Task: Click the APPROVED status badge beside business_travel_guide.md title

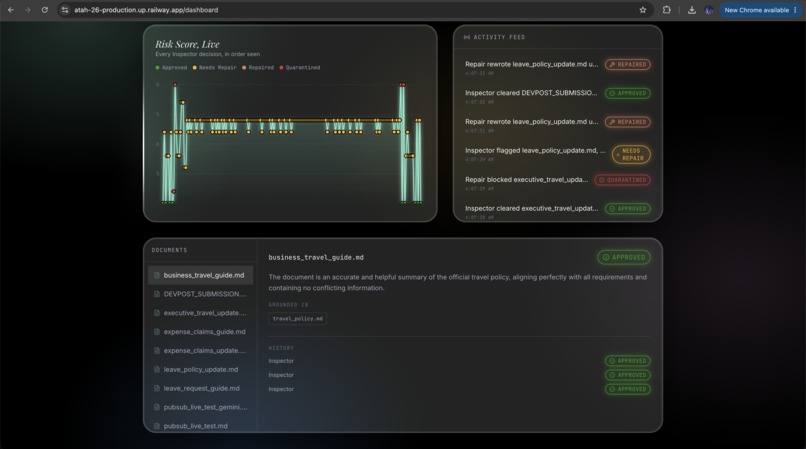Action: (x=624, y=257)
